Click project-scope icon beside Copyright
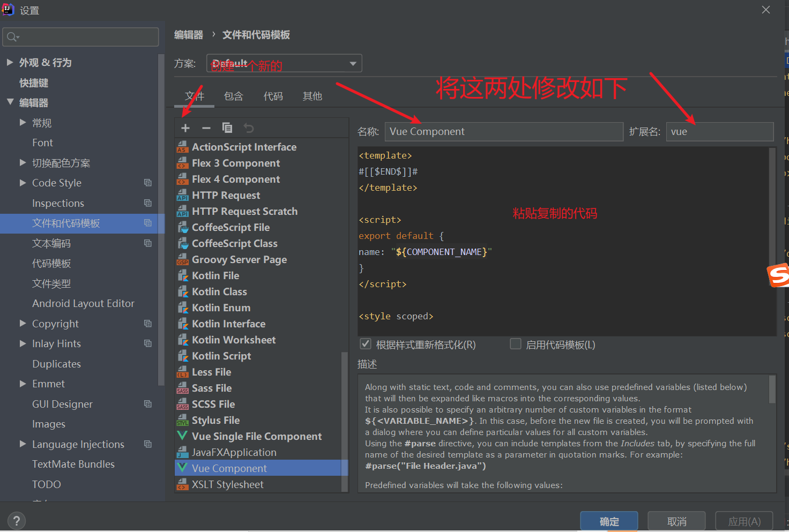789x532 pixels. tap(148, 324)
